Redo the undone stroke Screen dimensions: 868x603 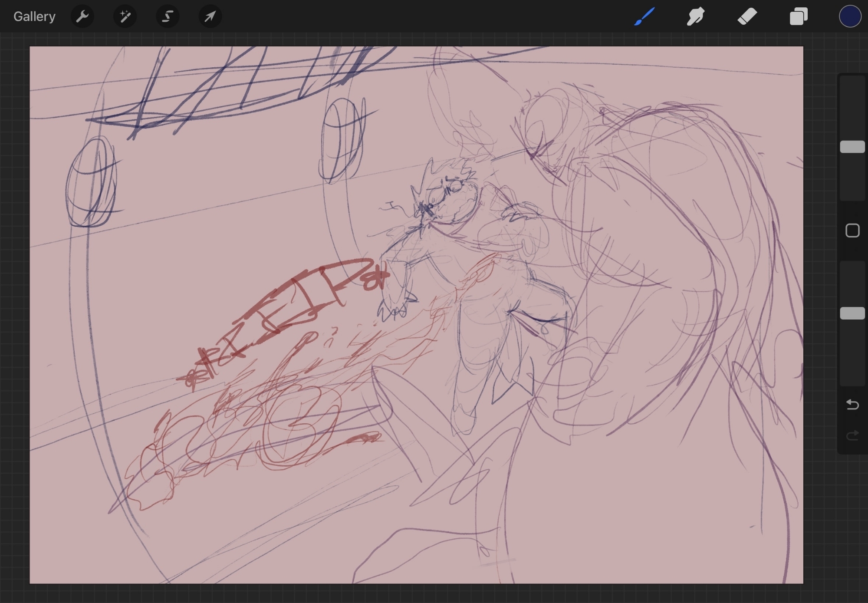point(852,435)
